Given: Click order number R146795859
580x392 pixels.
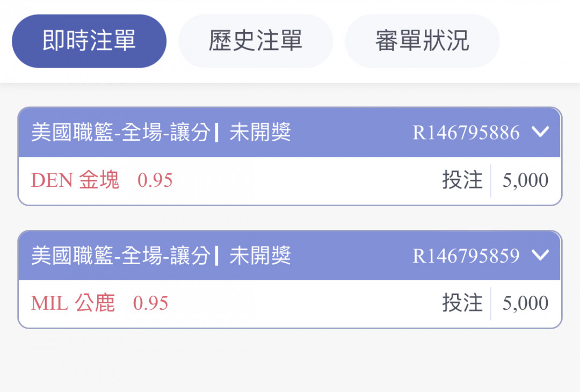Looking at the screenshot, I should click(x=466, y=256).
